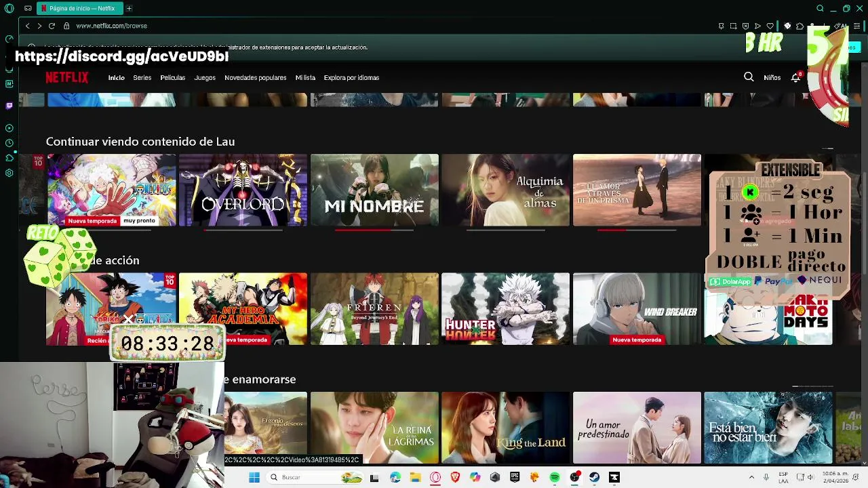
Task: Open Epic Games Launcher from taskbar
Action: coord(515,477)
